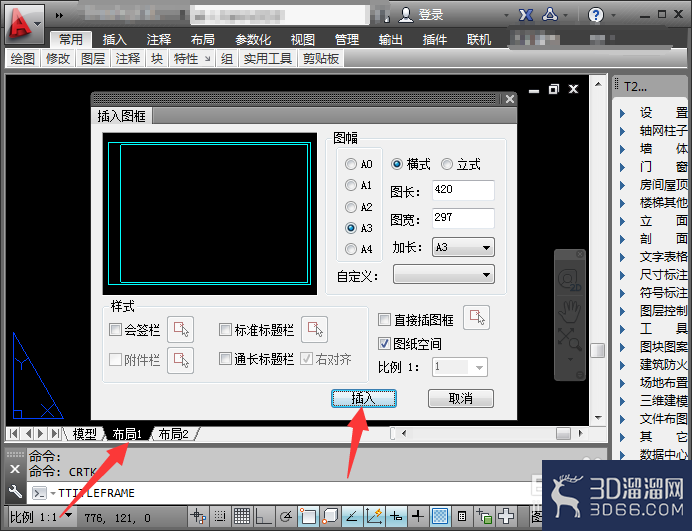
Task: Toggle transparency display status icon
Action: (440, 516)
